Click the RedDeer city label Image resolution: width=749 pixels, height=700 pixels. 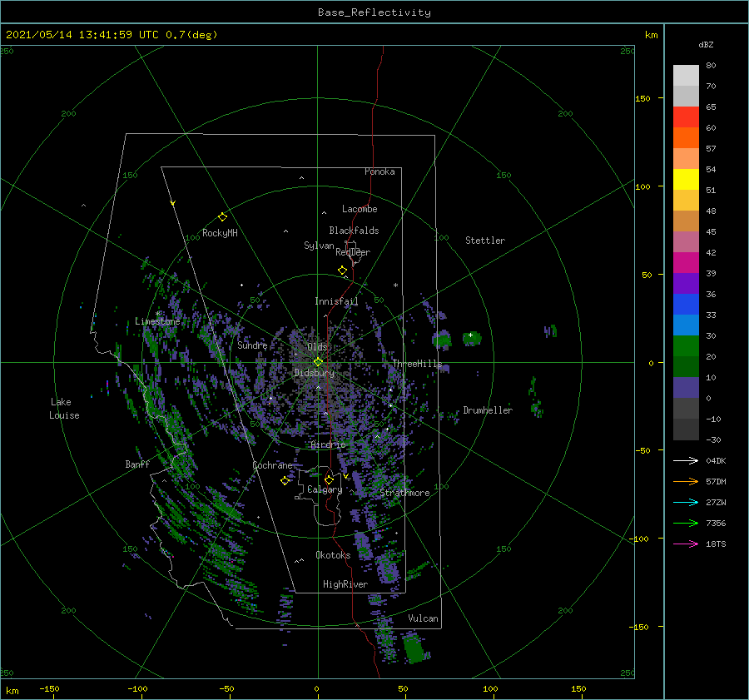[353, 252]
